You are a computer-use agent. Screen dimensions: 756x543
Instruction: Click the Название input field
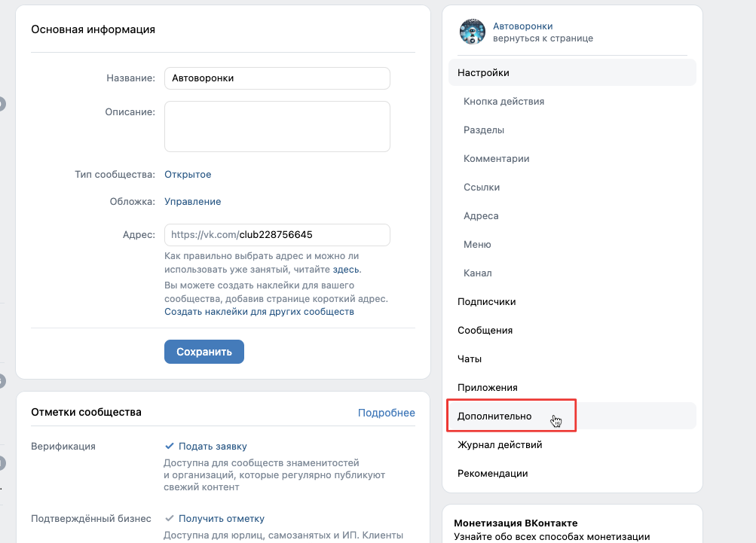[277, 78]
